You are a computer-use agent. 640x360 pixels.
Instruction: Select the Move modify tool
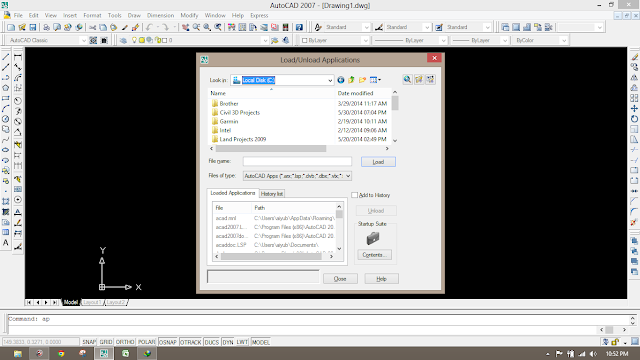pos(634,109)
